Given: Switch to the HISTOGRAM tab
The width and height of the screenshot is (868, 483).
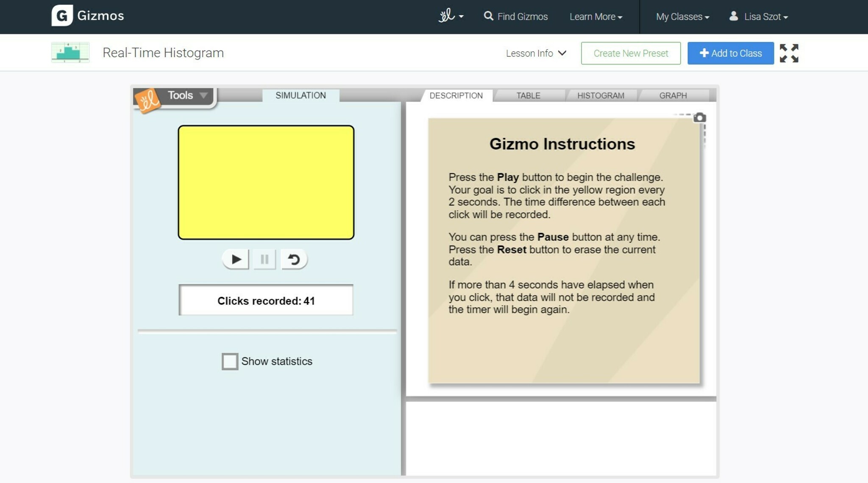Looking at the screenshot, I should (601, 96).
